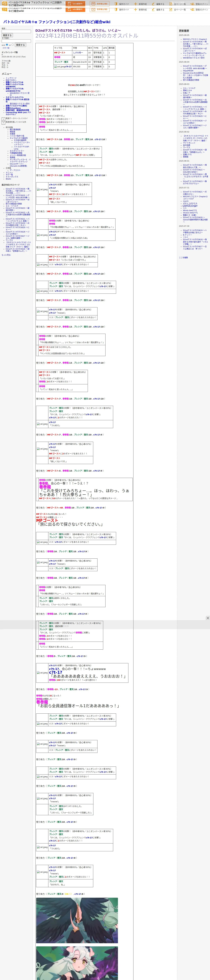Open 黒崎コユキ in update history

point(188,90)
